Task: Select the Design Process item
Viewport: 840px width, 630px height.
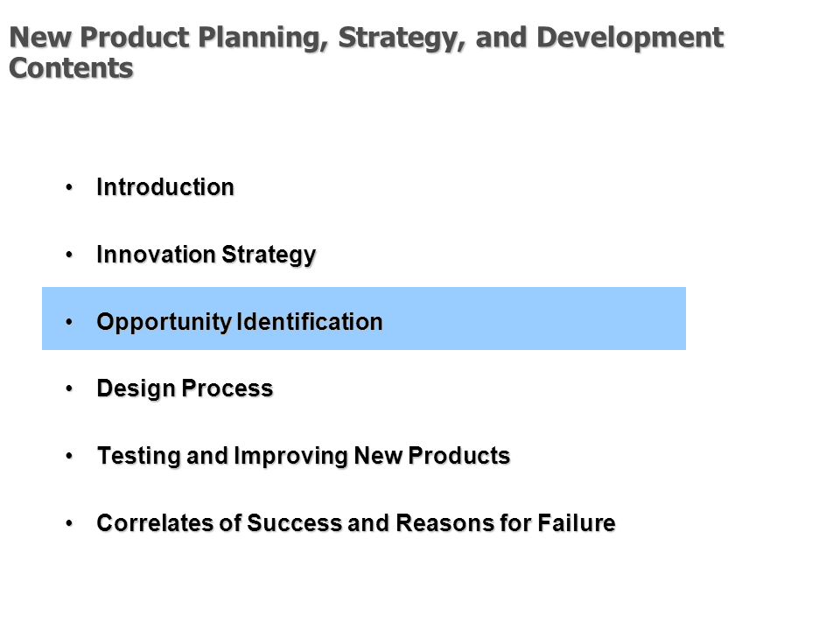Action: pyautogui.click(x=185, y=388)
